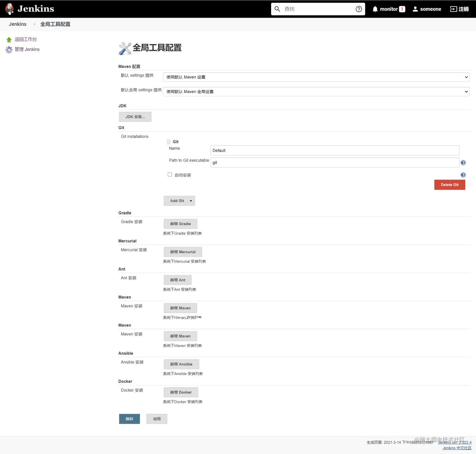Click the Maven 配置 section heading
476x454 pixels.
pos(129,66)
